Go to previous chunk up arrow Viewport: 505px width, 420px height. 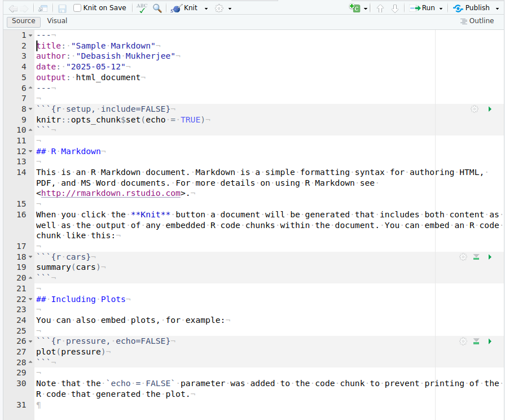point(380,8)
